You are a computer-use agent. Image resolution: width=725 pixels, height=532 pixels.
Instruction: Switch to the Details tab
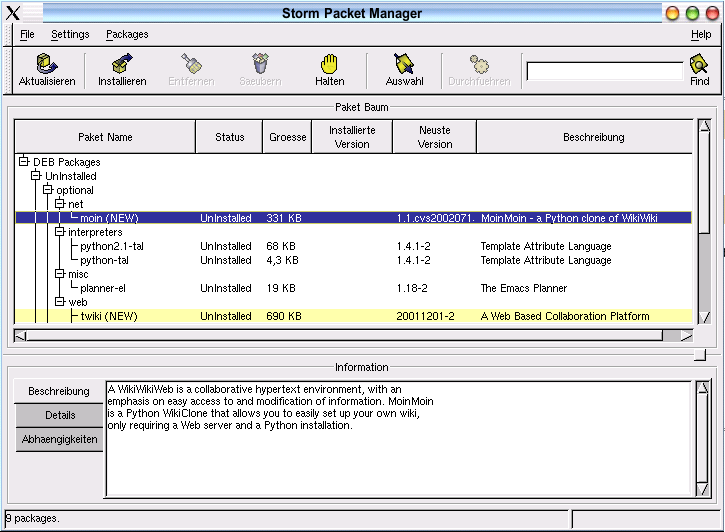click(x=59, y=415)
